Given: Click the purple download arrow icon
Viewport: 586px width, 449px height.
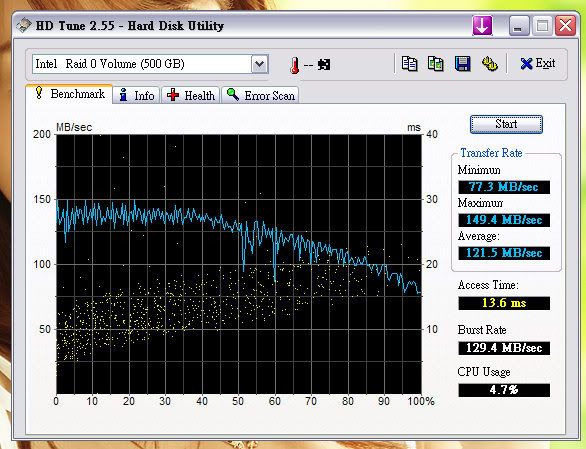Looking at the screenshot, I should 482,26.
